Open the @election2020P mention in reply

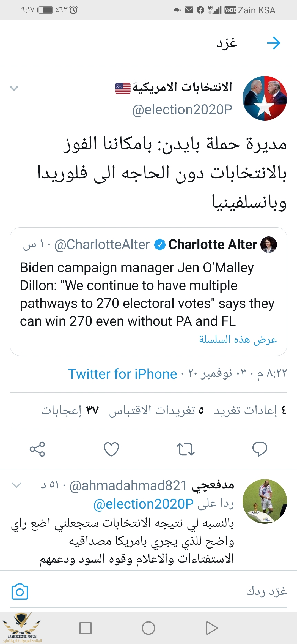pos(144,504)
